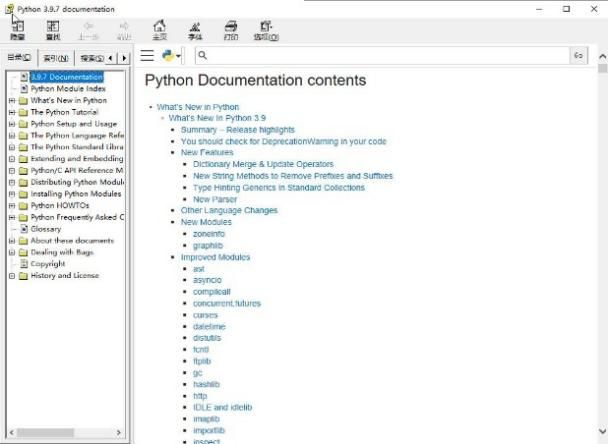This screenshot has height=444, width=608.
Task: Open the importlib link
Action: 209,430
